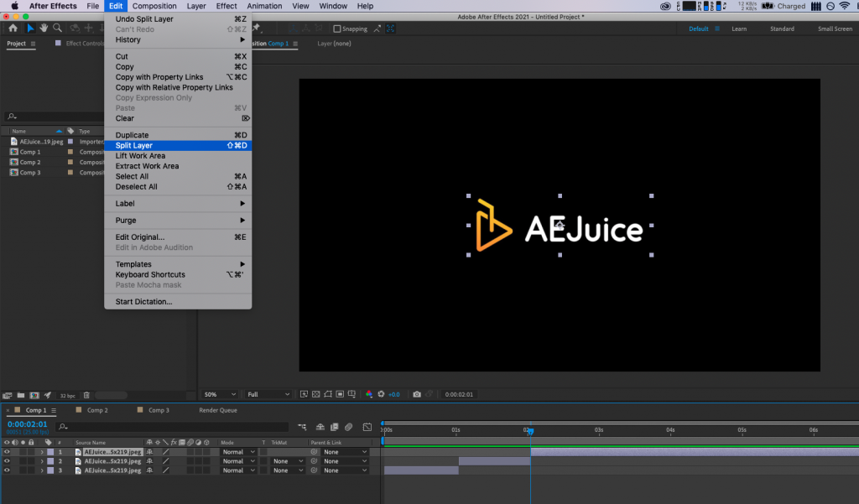Click the trash bin icon in project panel
This screenshot has height=504, width=859.
tap(86, 395)
